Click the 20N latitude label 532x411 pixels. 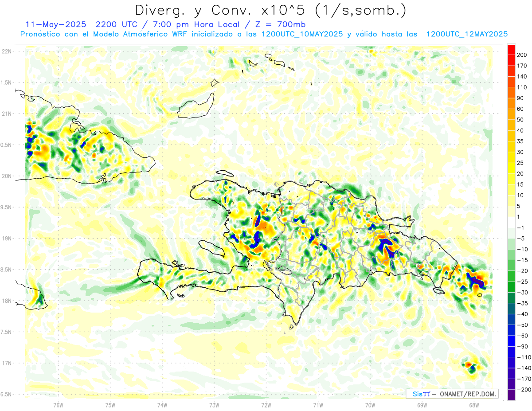pos(7,176)
